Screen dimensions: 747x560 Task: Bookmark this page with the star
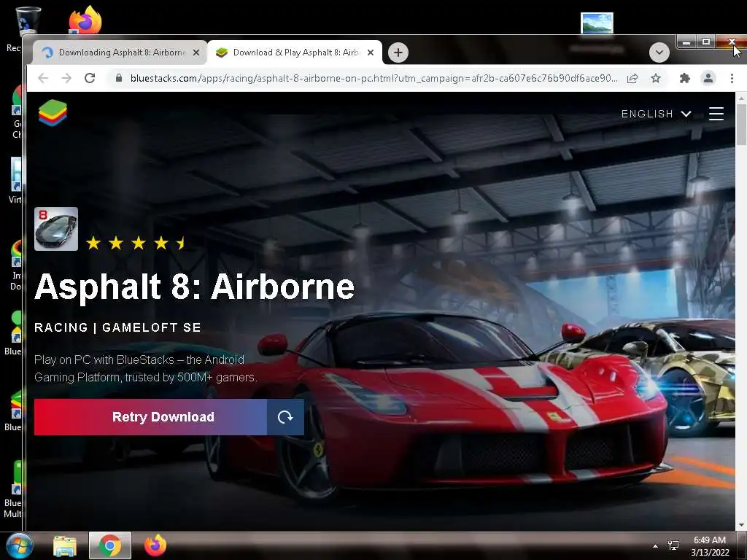(x=656, y=78)
